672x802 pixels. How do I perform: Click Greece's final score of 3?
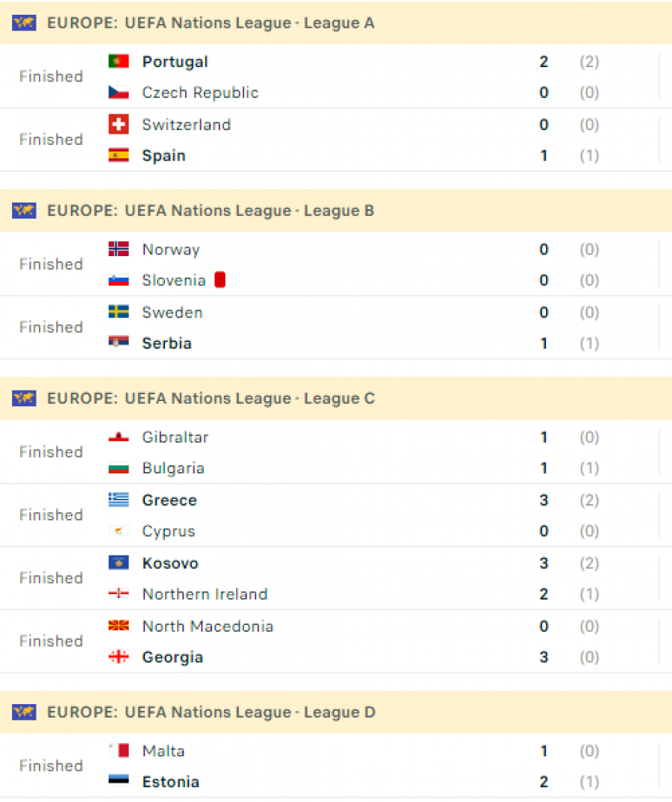544,500
